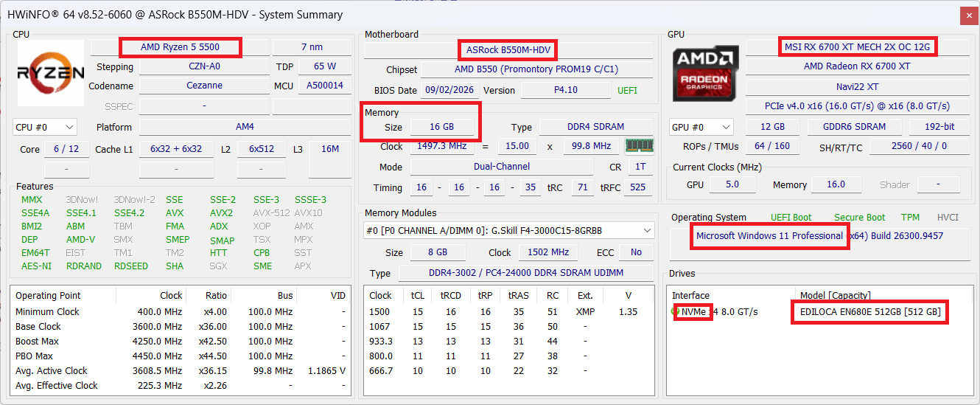Click the 7 nm process field
Screen dimensions: 980x405
[x=312, y=47]
